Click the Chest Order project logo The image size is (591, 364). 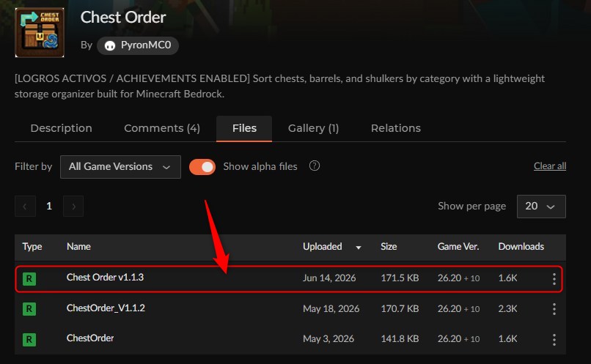tap(40, 32)
